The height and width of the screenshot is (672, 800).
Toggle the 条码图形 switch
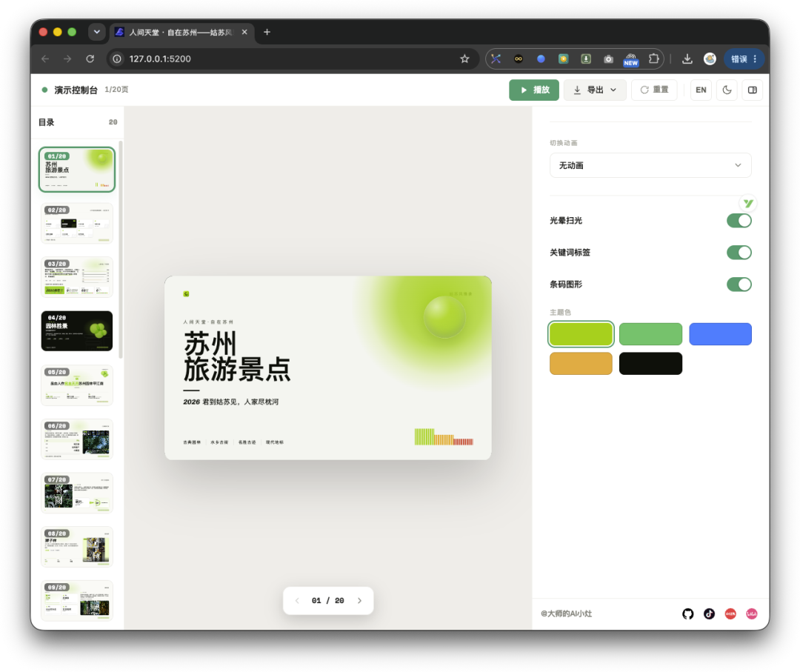pyautogui.click(x=739, y=285)
